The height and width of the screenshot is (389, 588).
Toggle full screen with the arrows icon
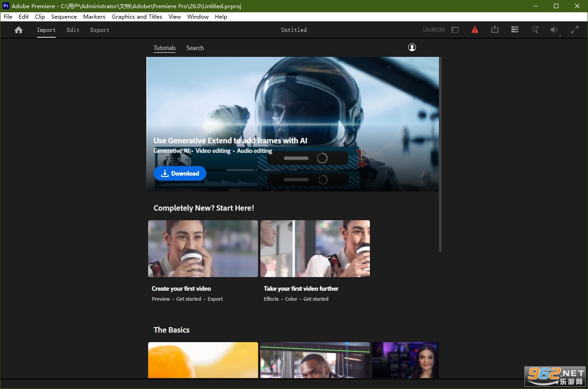(x=575, y=30)
